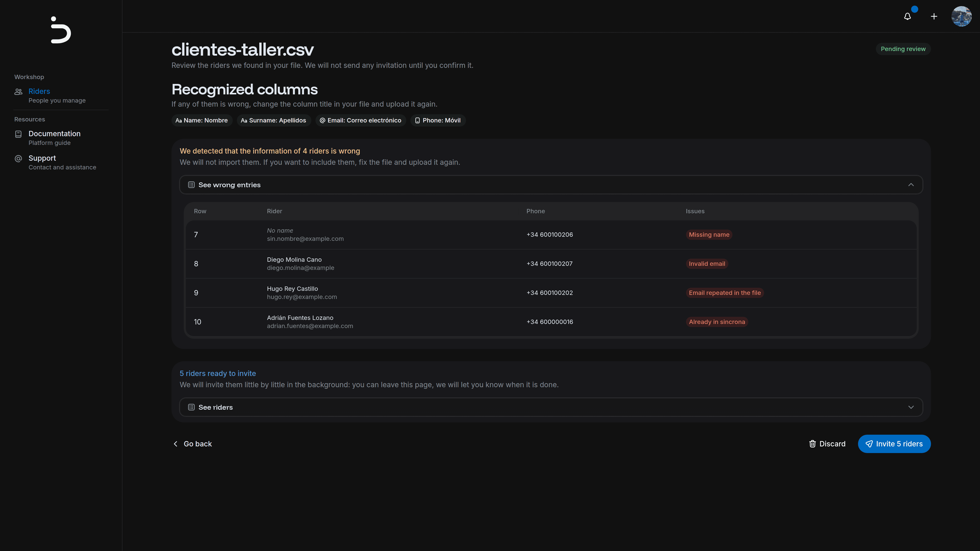Click the Support at-sign icon
The image size is (980, 551).
point(18,159)
